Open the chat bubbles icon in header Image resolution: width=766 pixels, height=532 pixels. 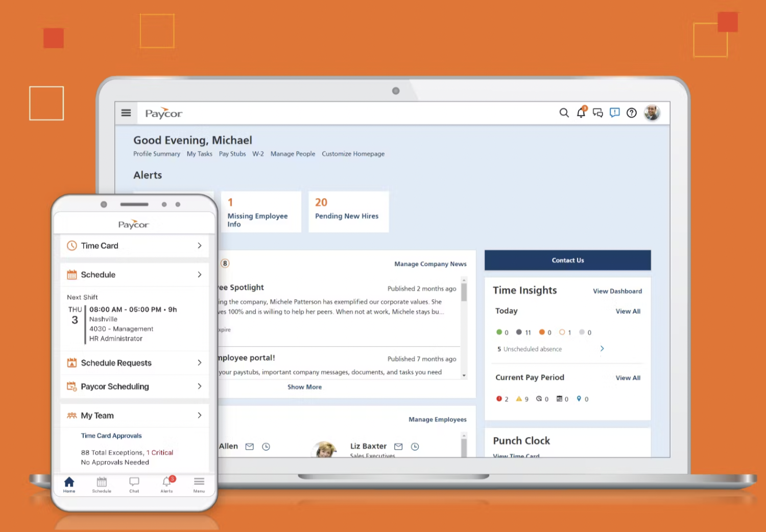[x=598, y=113]
